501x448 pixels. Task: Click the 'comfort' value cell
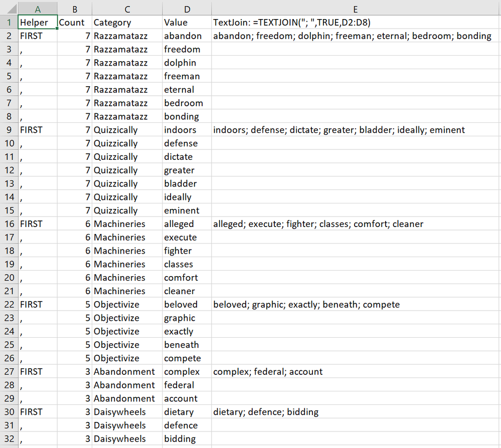(187, 278)
